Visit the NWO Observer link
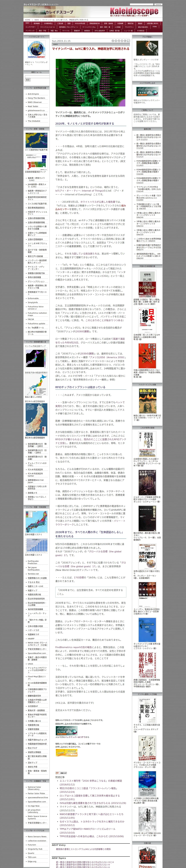This screenshot has height=868, width=186. coord(35,102)
